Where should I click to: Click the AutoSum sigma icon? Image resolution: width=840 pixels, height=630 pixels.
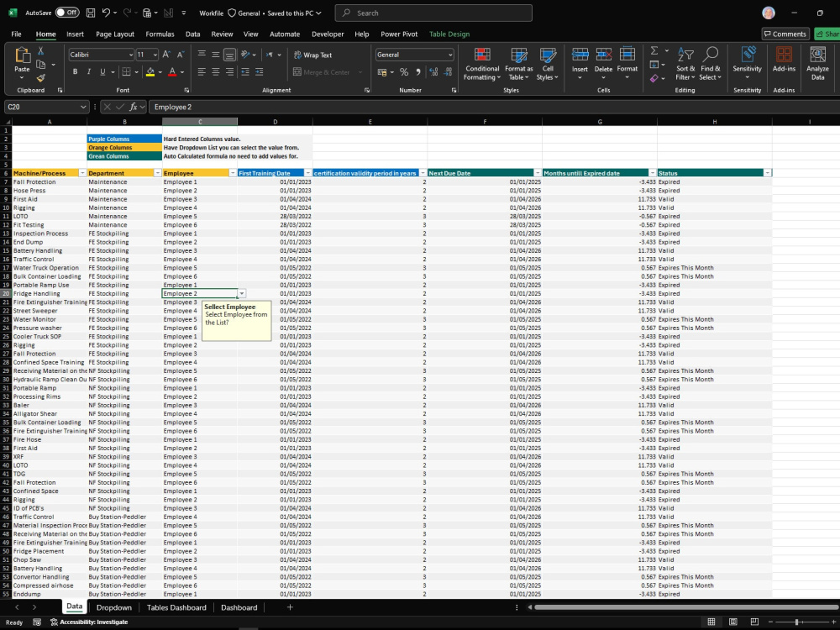654,50
